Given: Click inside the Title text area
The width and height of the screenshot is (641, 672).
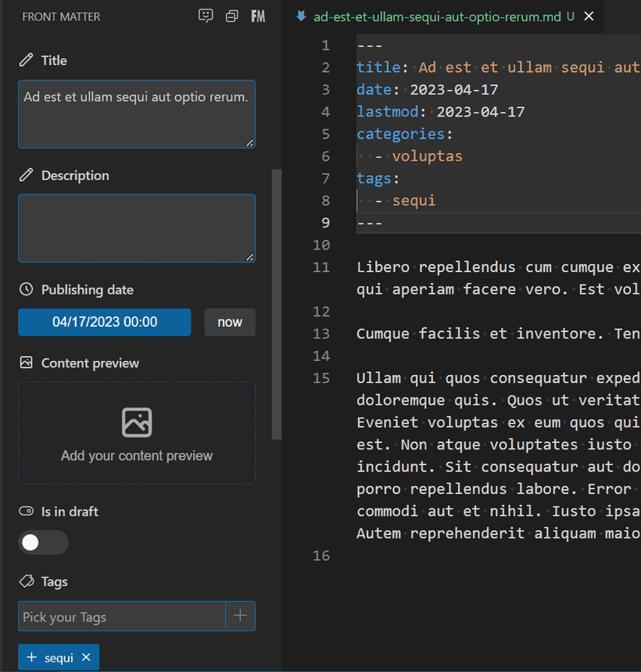Looking at the screenshot, I should (136, 114).
